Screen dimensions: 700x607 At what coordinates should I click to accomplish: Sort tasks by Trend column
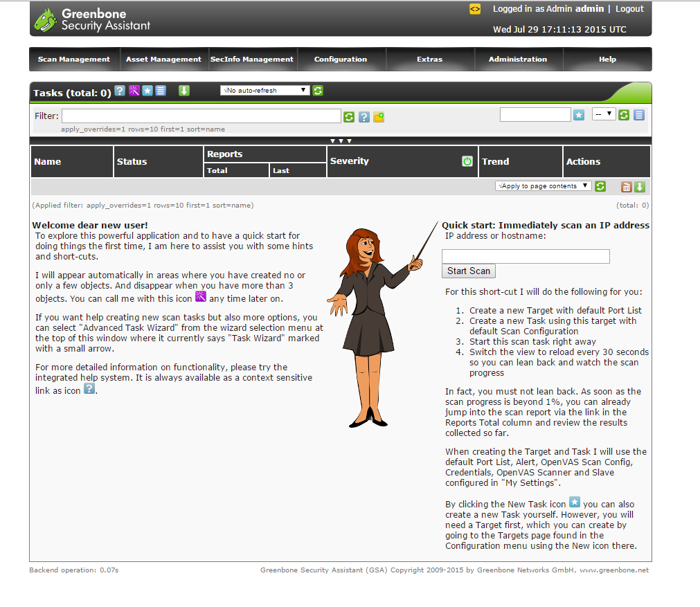pyautogui.click(x=495, y=161)
